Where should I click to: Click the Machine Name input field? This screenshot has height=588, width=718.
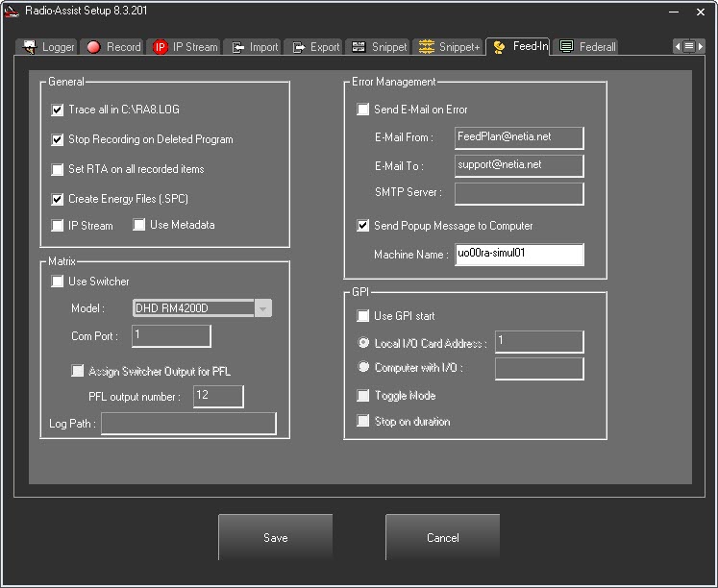coord(519,255)
